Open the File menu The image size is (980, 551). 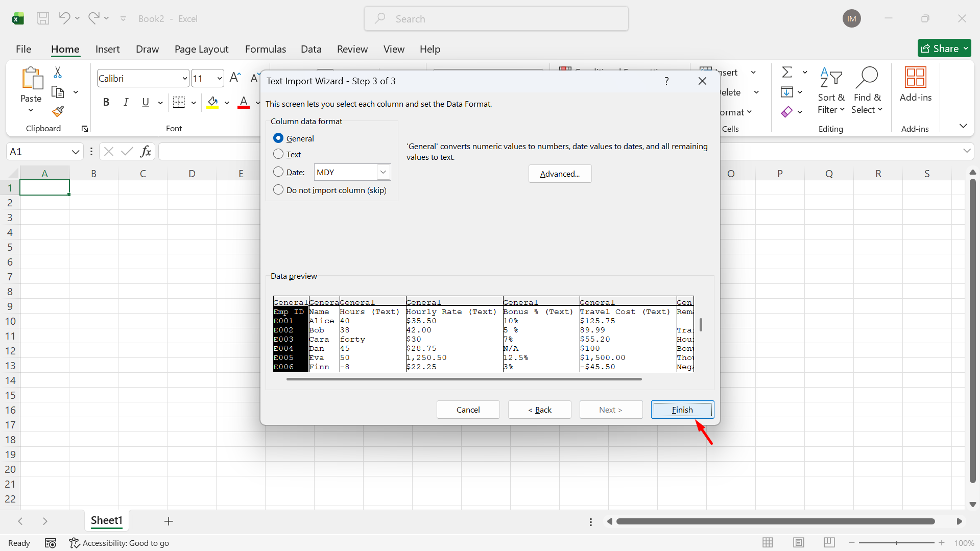tap(23, 49)
